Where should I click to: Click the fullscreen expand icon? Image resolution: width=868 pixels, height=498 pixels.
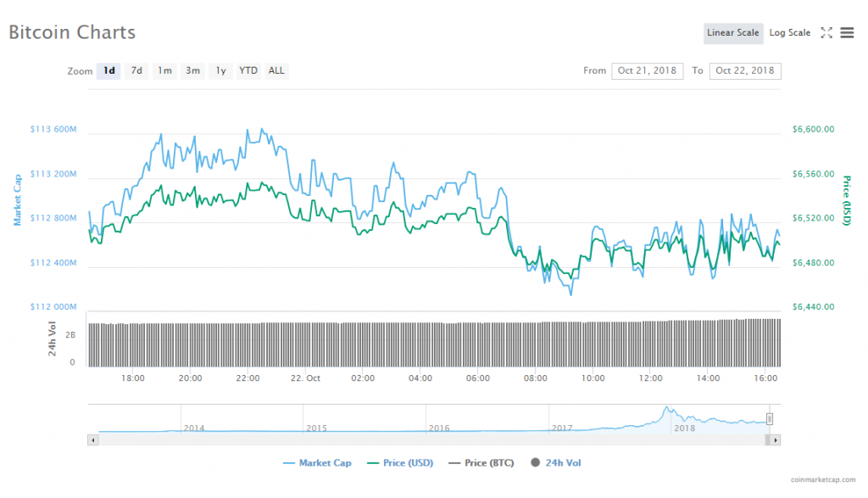pos(826,33)
